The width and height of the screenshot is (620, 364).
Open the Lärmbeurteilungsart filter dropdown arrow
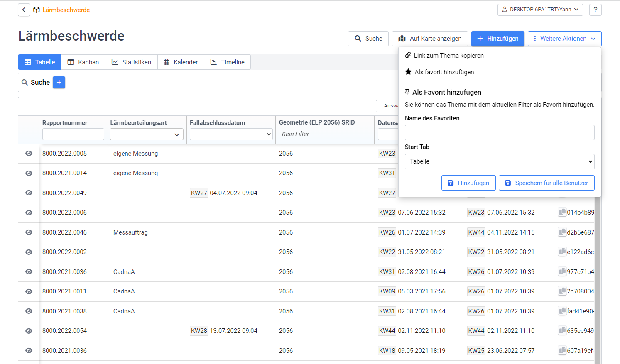click(x=177, y=134)
